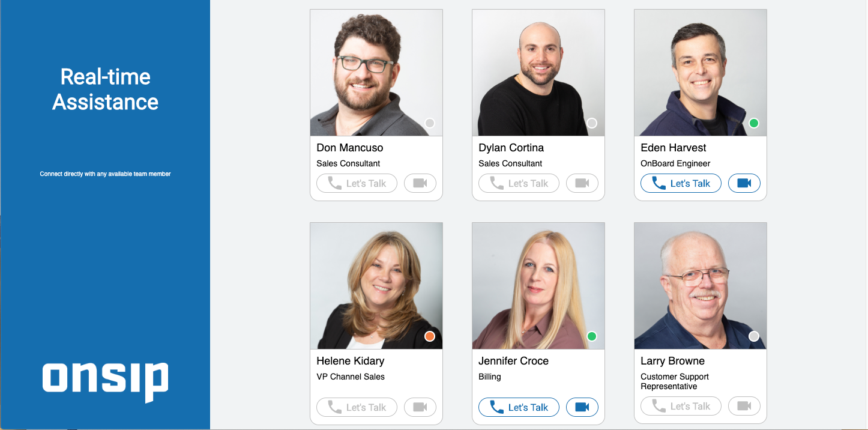Click Let's Talk under Dylan Cortina
This screenshot has height=430, width=868.
[519, 183]
